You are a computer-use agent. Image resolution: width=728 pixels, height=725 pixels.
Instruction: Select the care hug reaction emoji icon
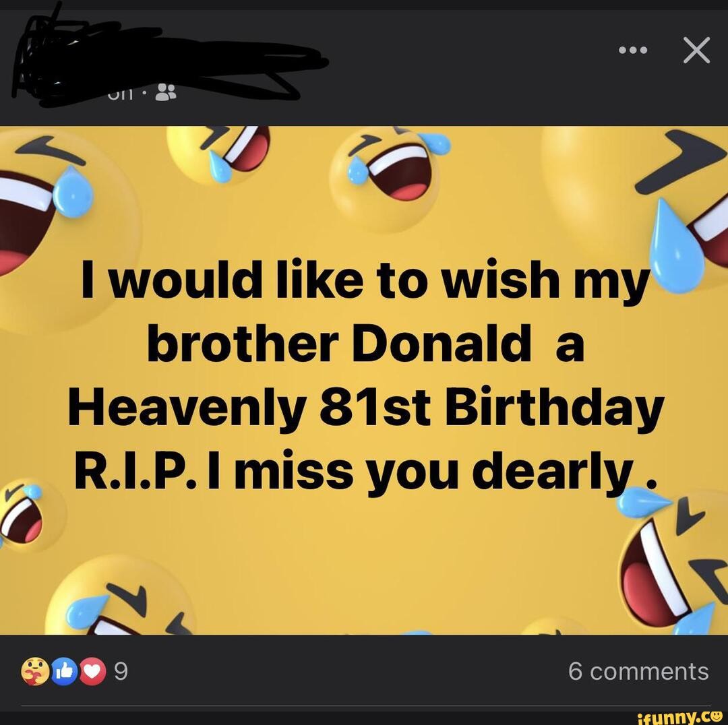[x=35, y=671]
